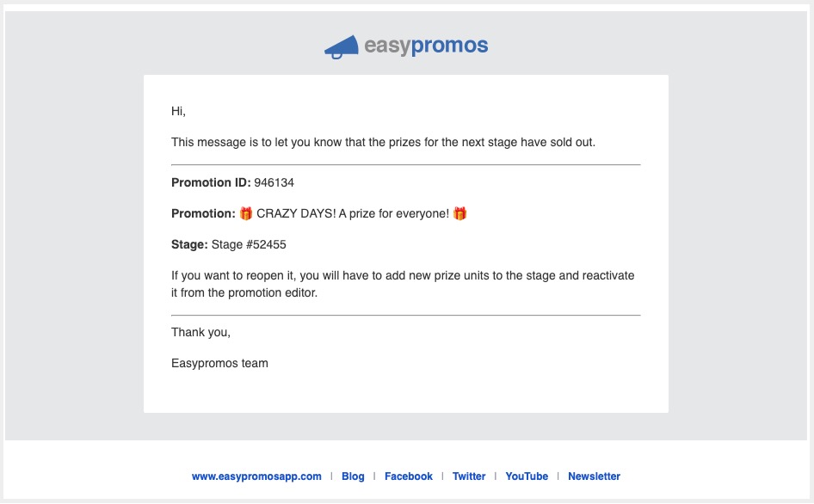Image resolution: width=814 pixels, height=504 pixels.
Task: Select the Newsletter footer link
Action: pyautogui.click(x=594, y=476)
